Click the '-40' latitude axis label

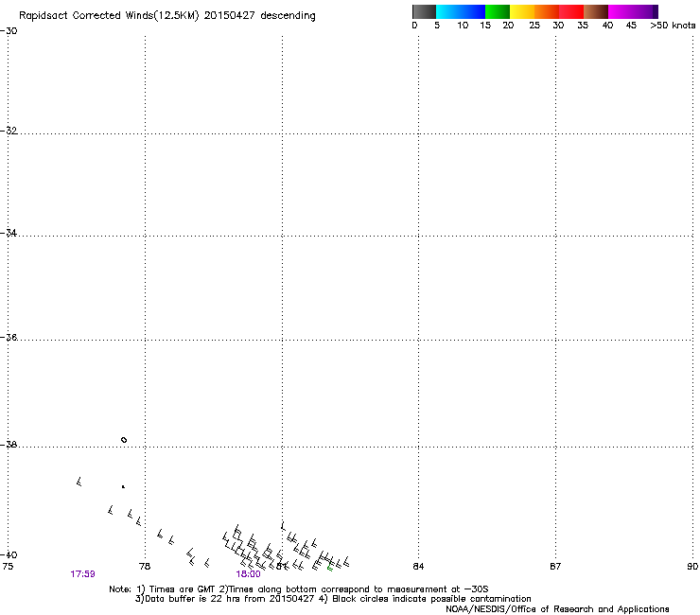pos(9,554)
